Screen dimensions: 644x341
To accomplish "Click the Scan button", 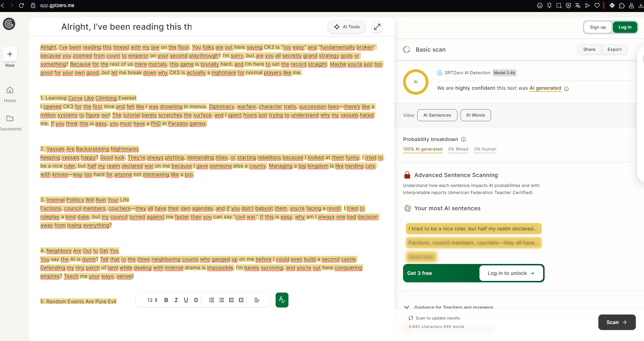I will click(x=617, y=322).
